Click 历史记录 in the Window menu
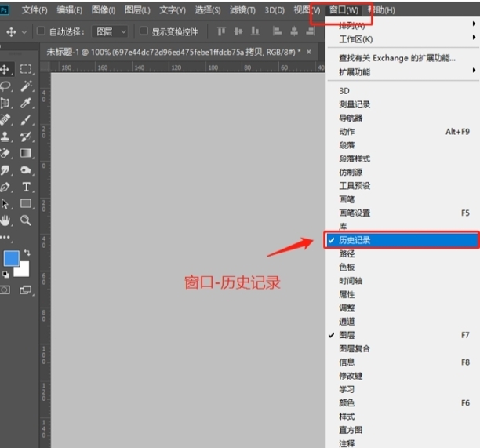Screen dimensions: 480x448 [355, 240]
